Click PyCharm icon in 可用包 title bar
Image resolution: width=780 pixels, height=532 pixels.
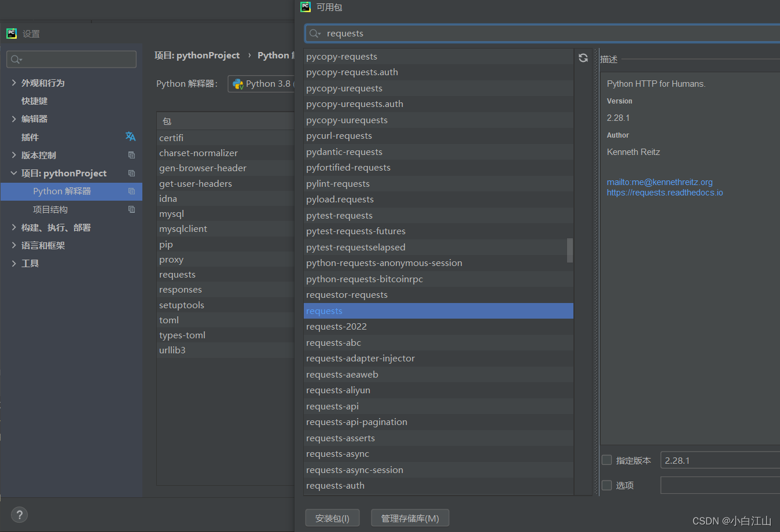[306, 7]
